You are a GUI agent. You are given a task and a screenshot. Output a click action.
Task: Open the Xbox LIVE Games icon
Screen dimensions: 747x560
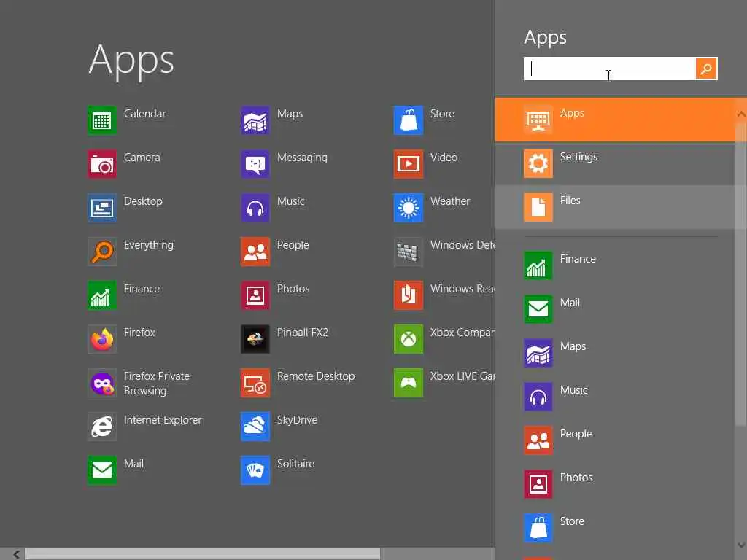409,383
